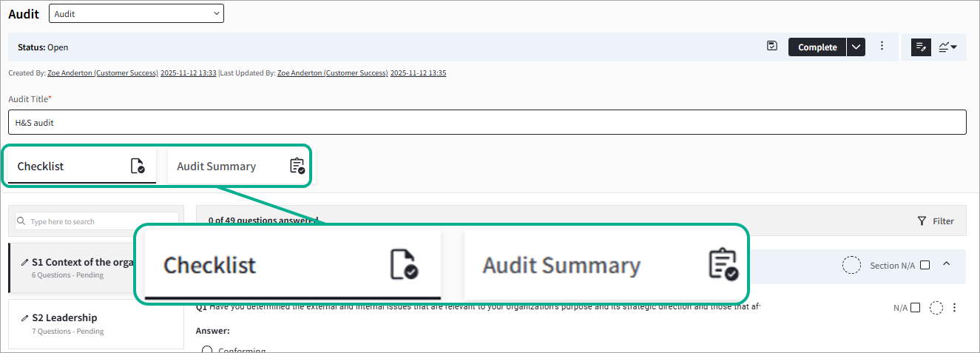The height and width of the screenshot is (353, 980).
Task: Click the Complete button
Action: pos(817,47)
